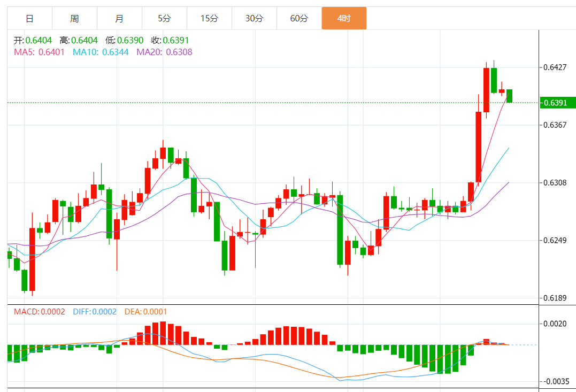Select the 周 weekly chart tab
This screenshot has height=392, width=576.
pyautogui.click(x=74, y=18)
